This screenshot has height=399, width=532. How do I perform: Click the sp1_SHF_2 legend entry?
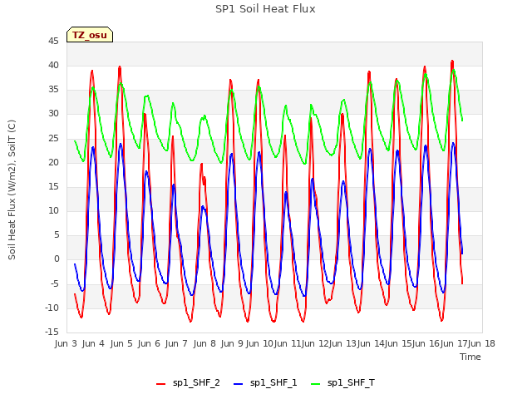[188, 383]
